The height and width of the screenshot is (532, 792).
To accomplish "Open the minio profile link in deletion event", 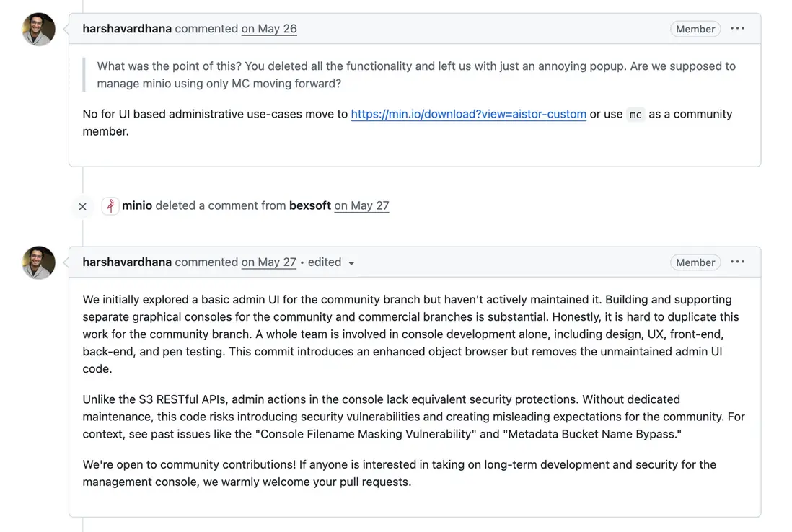I will coord(137,205).
